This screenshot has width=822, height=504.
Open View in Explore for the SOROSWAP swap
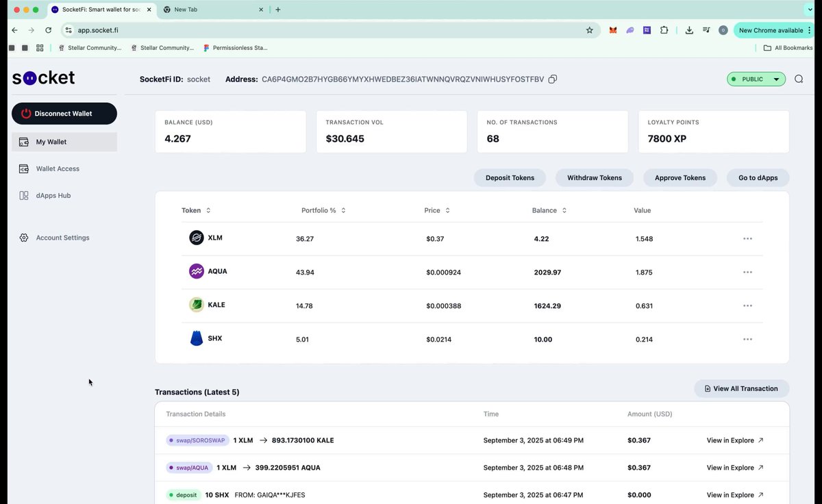coord(735,440)
